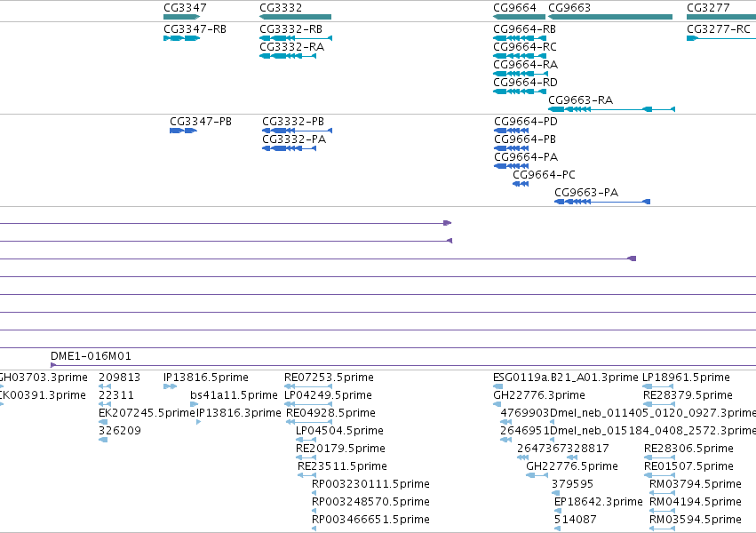Select protein CG9664-PA
The width and height of the screenshot is (756, 533).
pyautogui.click(x=526, y=157)
